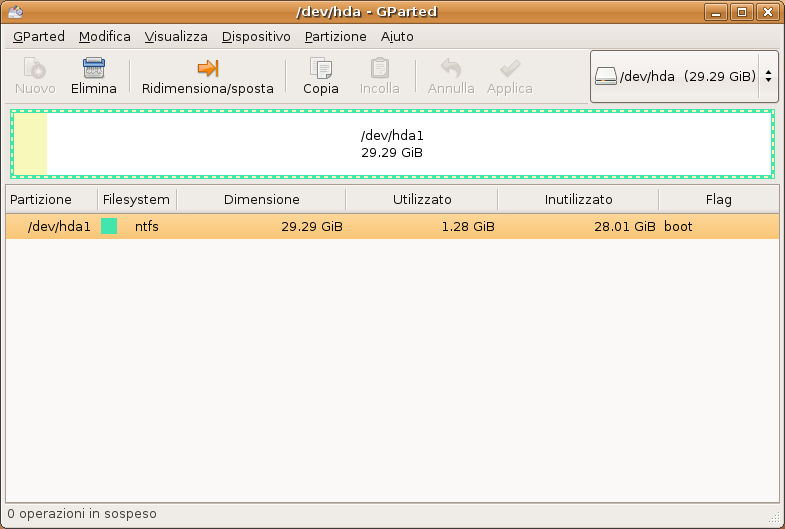Click the Incolla clipboard icon

point(380,68)
